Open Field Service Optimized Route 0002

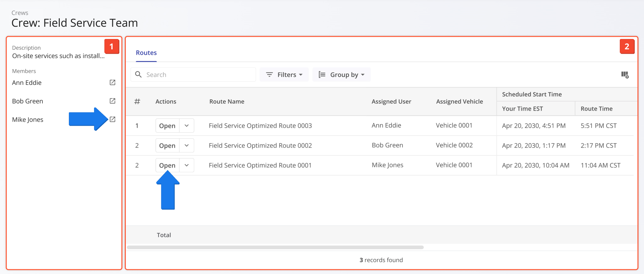point(167,145)
